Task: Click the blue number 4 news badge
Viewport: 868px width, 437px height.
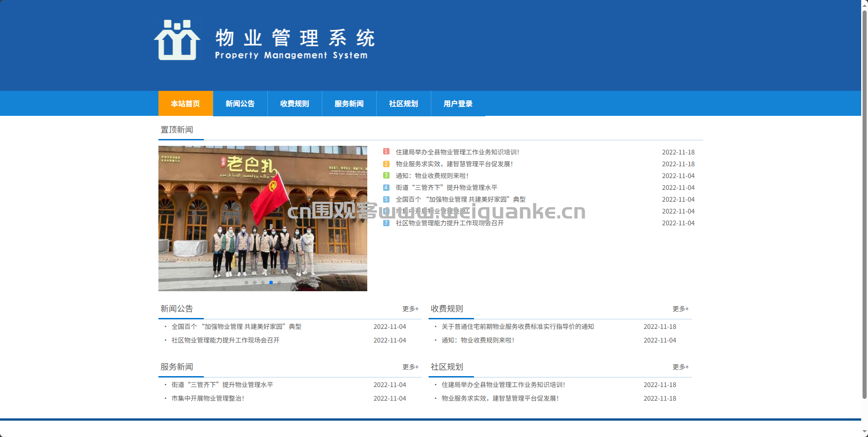Action: click(x=386, y=187)
